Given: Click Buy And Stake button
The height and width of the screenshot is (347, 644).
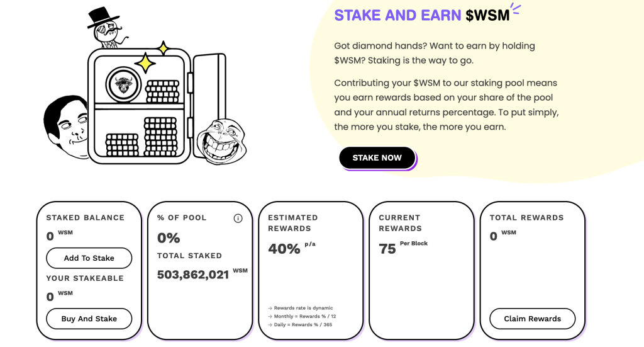Looking at the screenshot, I should [x=89, y=319].
